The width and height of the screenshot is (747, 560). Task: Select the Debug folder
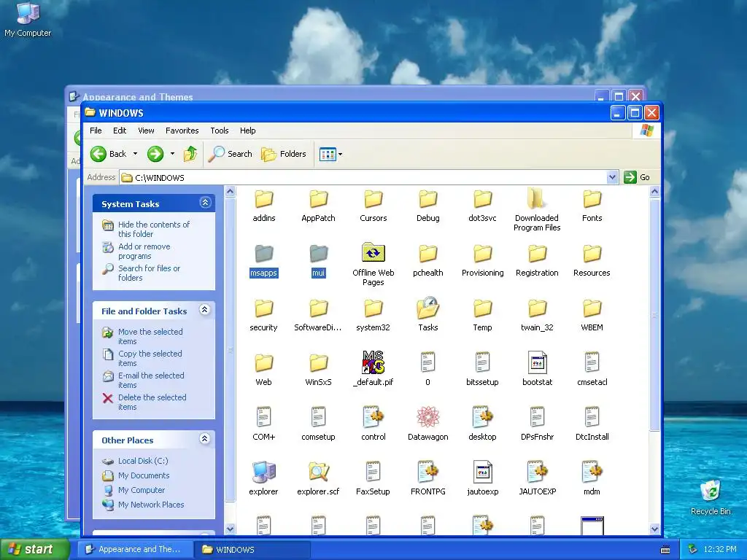pyautogui.click(x=427, y=206)
